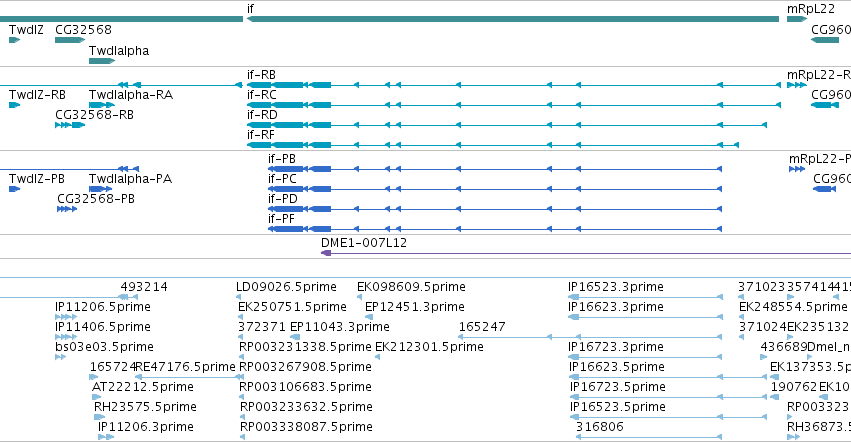Click the IP16623.3prime EST label
Image resolution: width=851 pixels, height=442 pixels.
pyautogui.click(x=616, y=307)
